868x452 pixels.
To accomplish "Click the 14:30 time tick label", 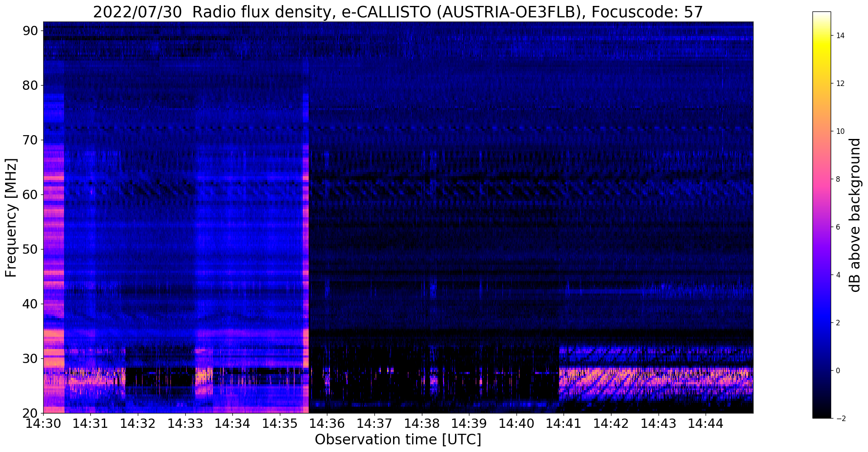I will pyautogui.click(x=43, y=423).
